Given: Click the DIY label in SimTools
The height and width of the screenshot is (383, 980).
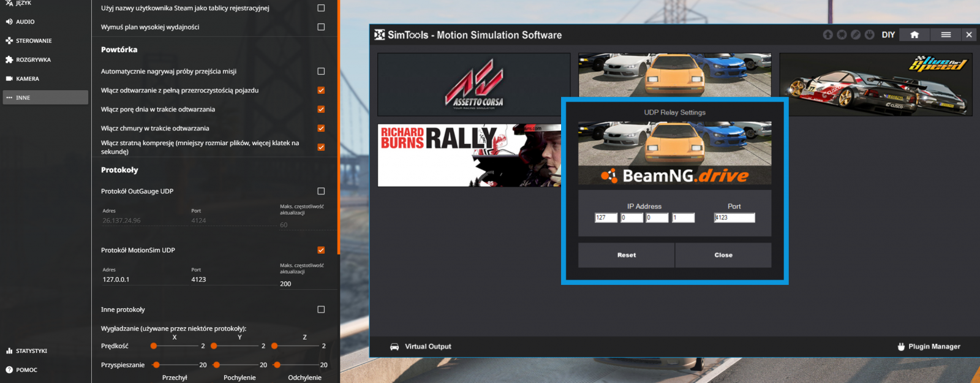Looking at the screenshot, I should click(x=888, y=35).
